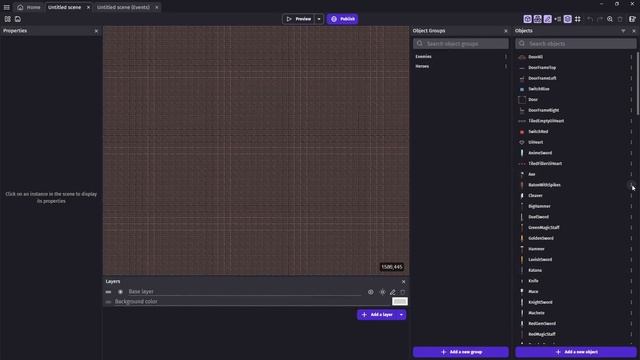Click the Objects list scrollbar
The image size is (640, 360).
tap(638, 82)
